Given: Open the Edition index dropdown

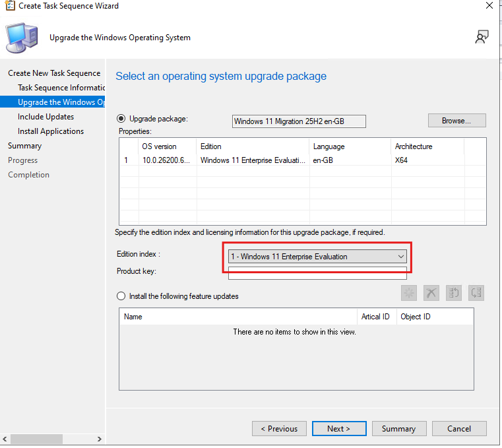Looking at the screenshot, I should [317, 257].
